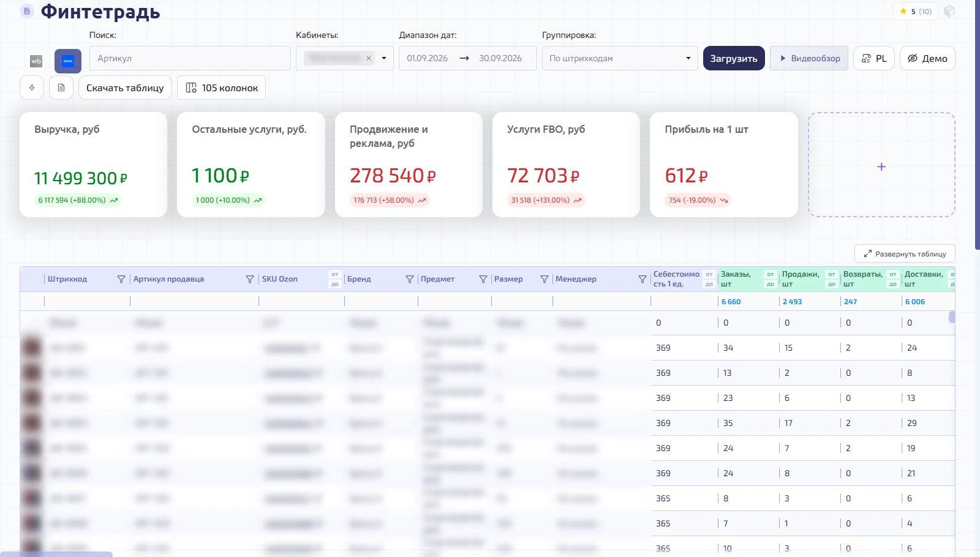The width and height of the screenshot is (980, 557).
Task: Open the Группировка dropdown По штрихкодам
Action: click(620, 58)
